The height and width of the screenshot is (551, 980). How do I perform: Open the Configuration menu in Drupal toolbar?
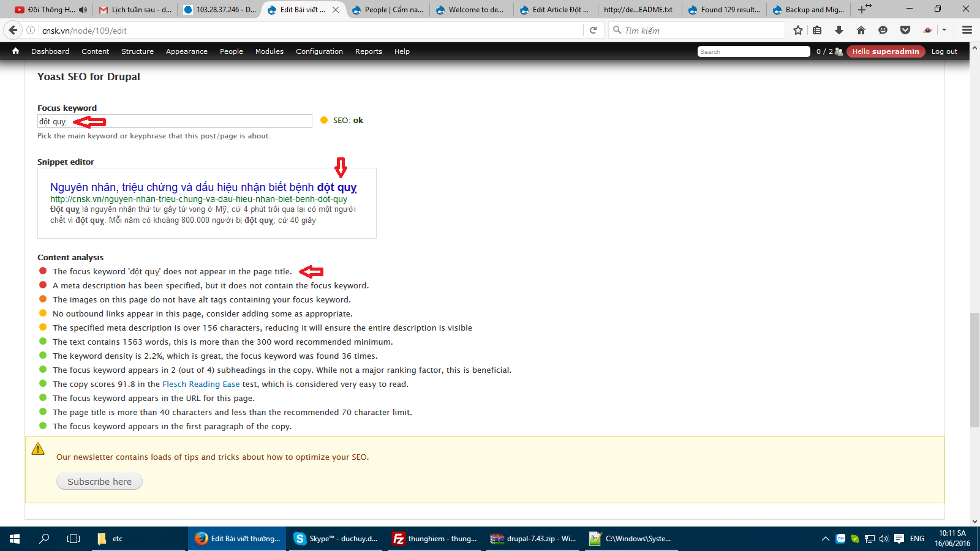tap(319, 51)
